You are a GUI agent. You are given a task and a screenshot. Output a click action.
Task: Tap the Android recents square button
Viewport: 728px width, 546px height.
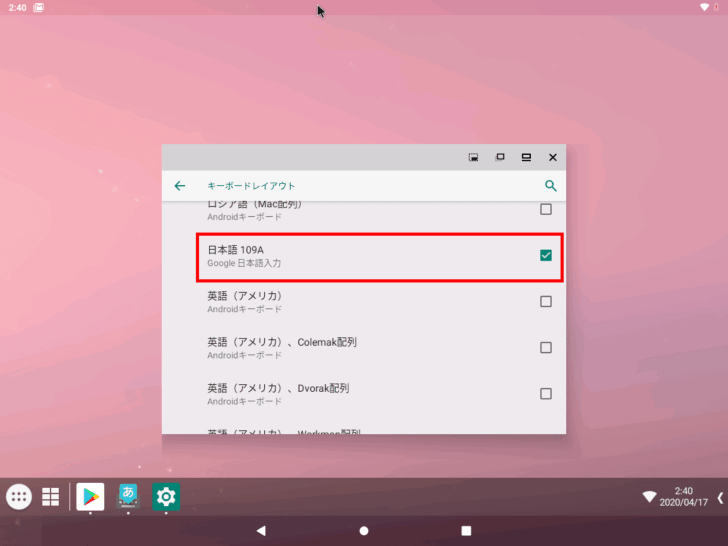(x=466, y=531)
